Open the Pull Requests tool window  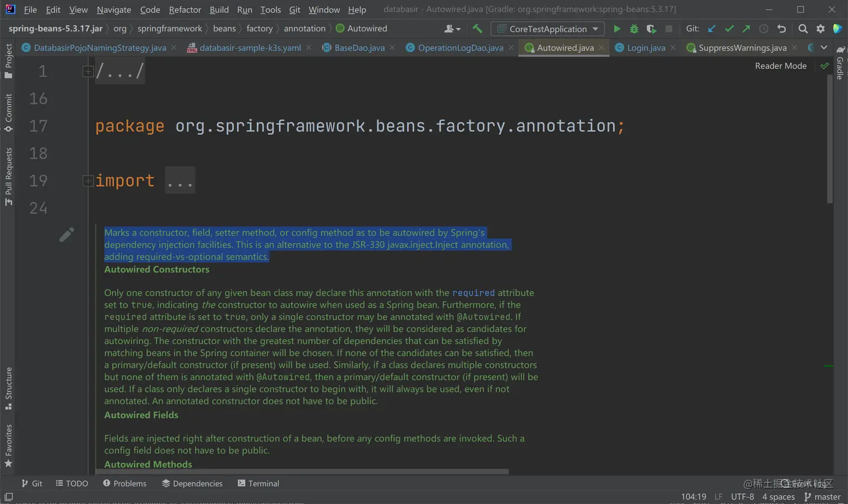(x=8, y=177)
